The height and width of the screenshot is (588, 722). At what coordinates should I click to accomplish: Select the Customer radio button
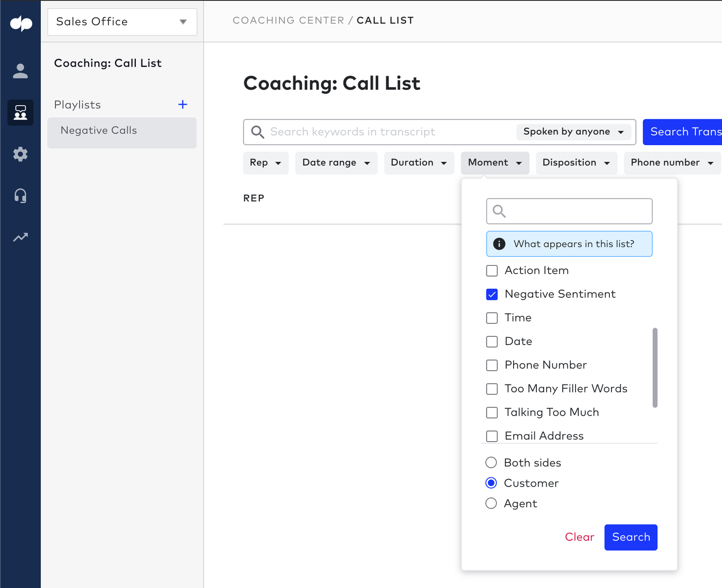[491, 483]
